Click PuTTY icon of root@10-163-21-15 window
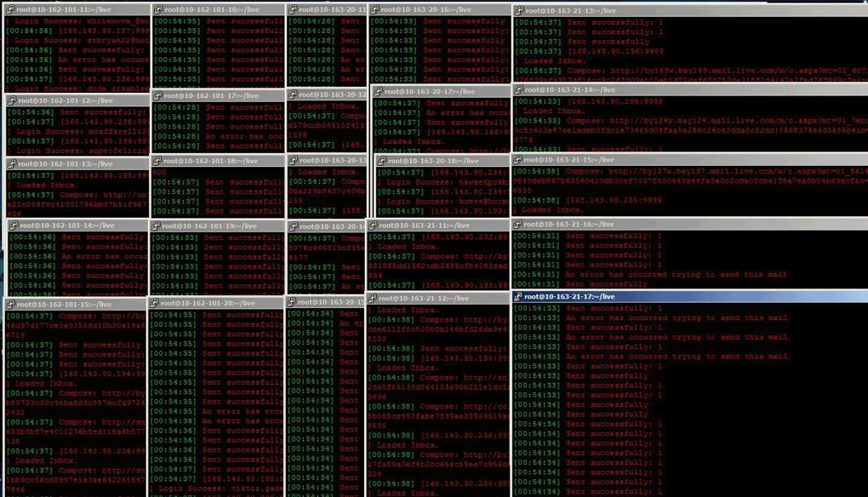The height and width of the screenshot is (497, 868). 518,159
